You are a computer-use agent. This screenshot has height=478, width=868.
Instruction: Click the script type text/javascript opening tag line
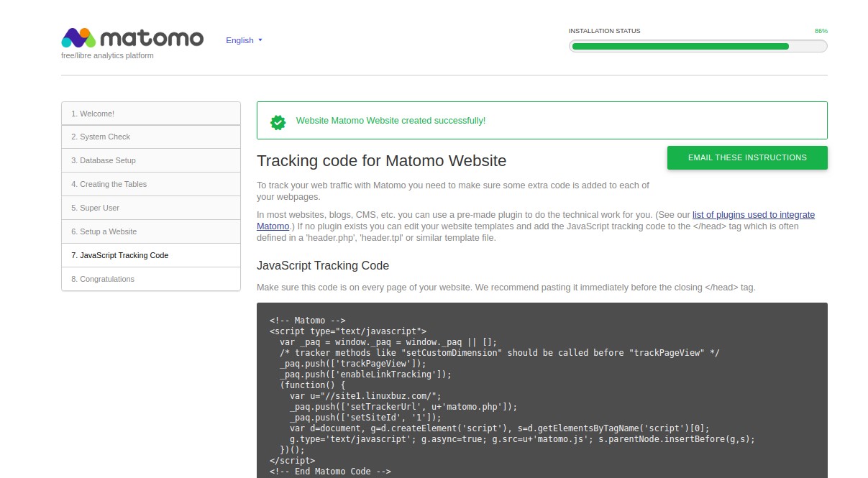pos(348,331)
